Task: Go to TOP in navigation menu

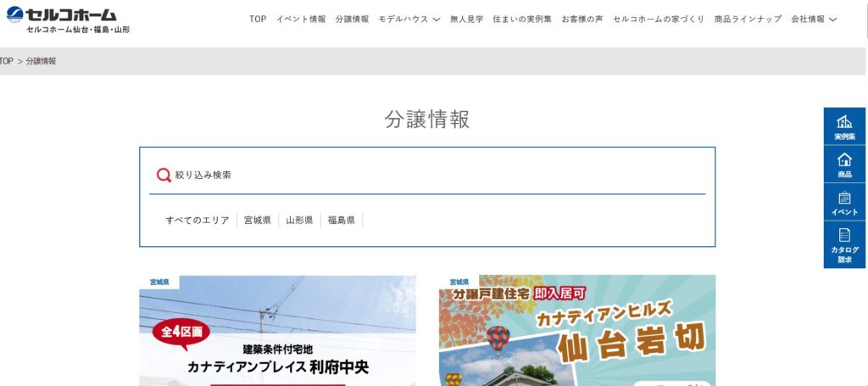Action: click(258, 20)
